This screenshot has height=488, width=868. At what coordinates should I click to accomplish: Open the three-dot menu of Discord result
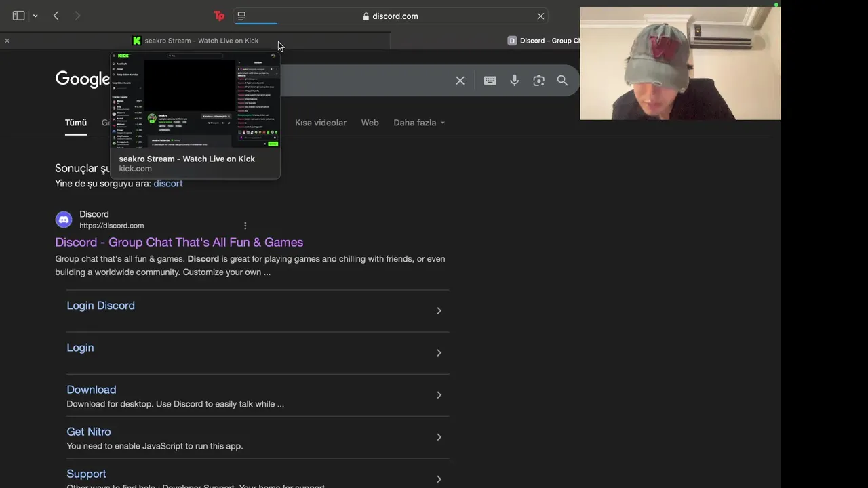(x=245, y=226)
